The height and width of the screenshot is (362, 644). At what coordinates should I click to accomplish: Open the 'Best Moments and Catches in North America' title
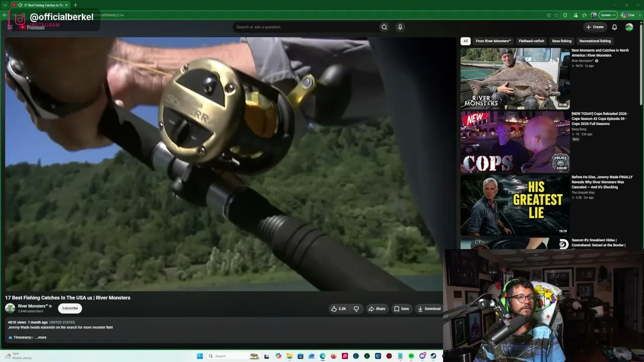coord(600,53)
